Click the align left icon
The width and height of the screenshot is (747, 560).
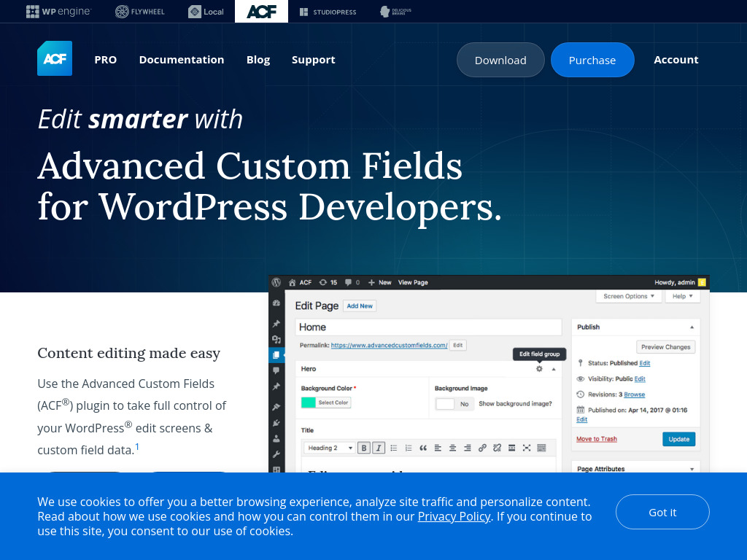point(438,448)
